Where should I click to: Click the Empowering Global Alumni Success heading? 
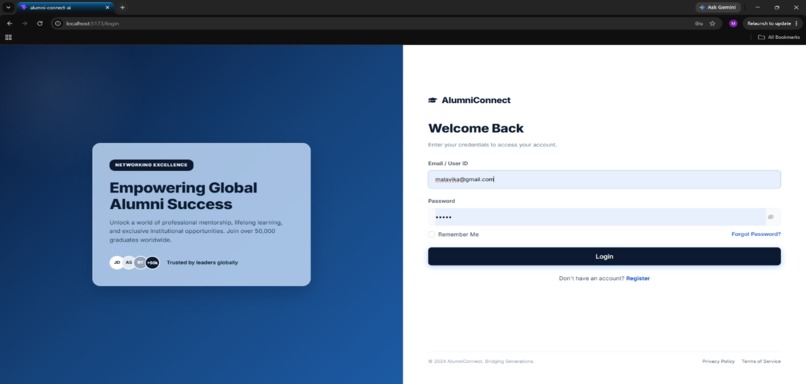pos(184,196)
